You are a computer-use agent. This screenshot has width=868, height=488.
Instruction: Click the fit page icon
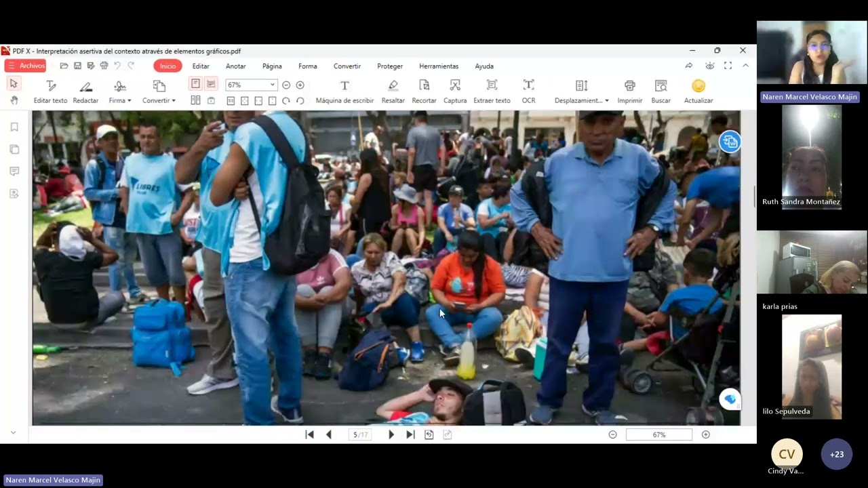[244, 100]
